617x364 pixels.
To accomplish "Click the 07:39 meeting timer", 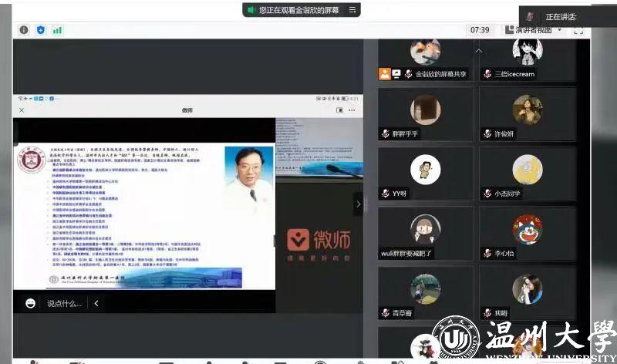I will click(479, 30).
